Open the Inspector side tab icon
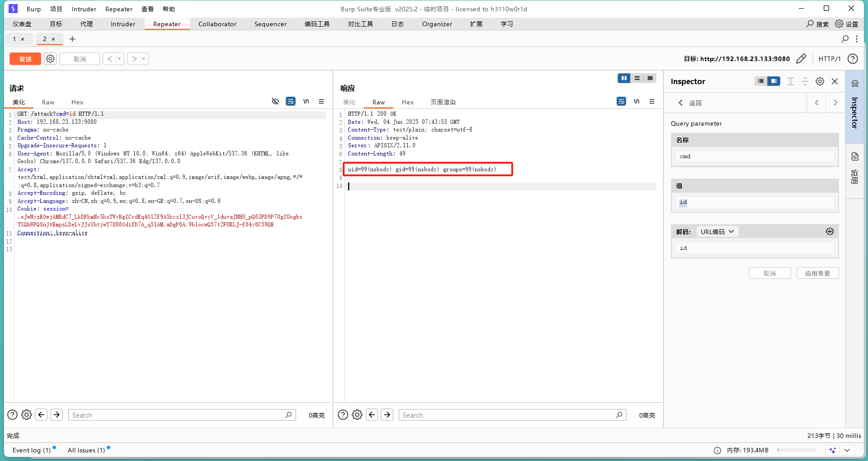 pyautogui.click(x=854, y=84)
